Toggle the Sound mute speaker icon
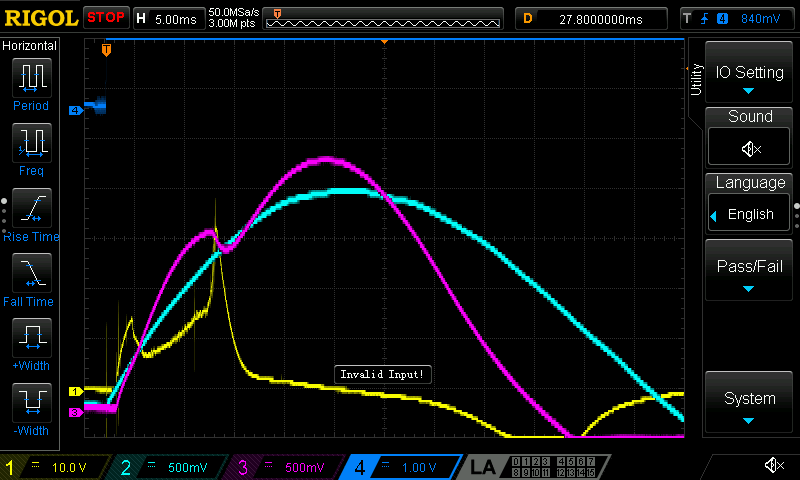The height and width of the screenshot is (480, 800). (x=750, y=148)
